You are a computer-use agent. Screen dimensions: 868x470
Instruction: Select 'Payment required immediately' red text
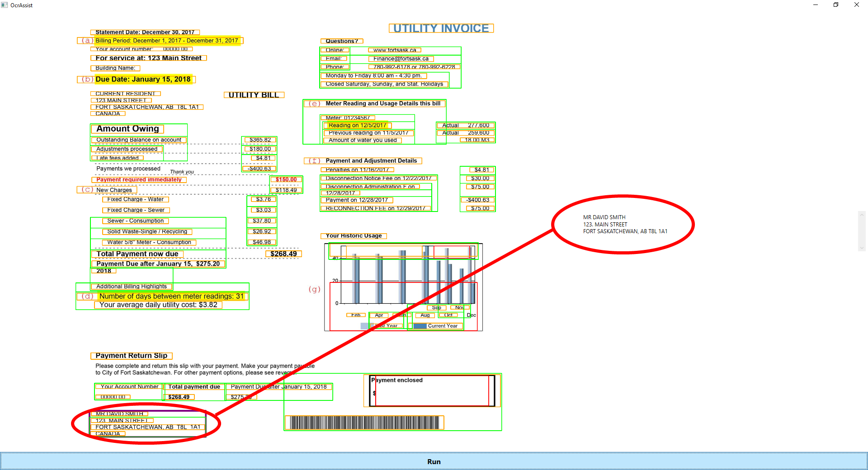(139, 179)
